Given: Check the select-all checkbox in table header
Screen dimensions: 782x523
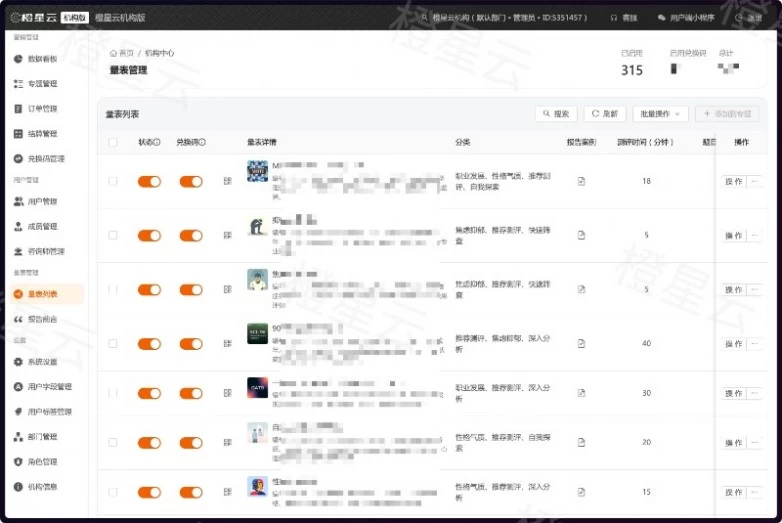Looking at the screenshot, I should coord(112,142).
